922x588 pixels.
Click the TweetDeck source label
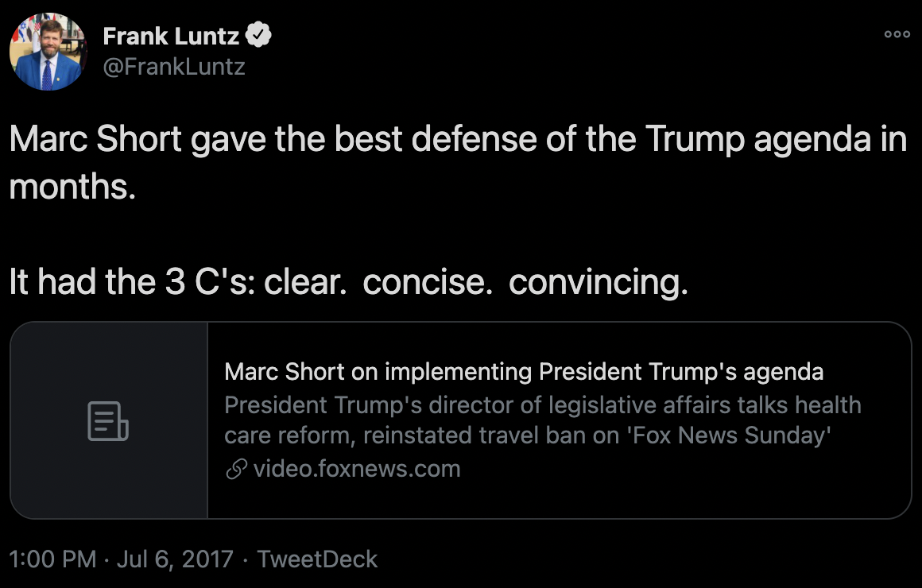coord(317,559)
